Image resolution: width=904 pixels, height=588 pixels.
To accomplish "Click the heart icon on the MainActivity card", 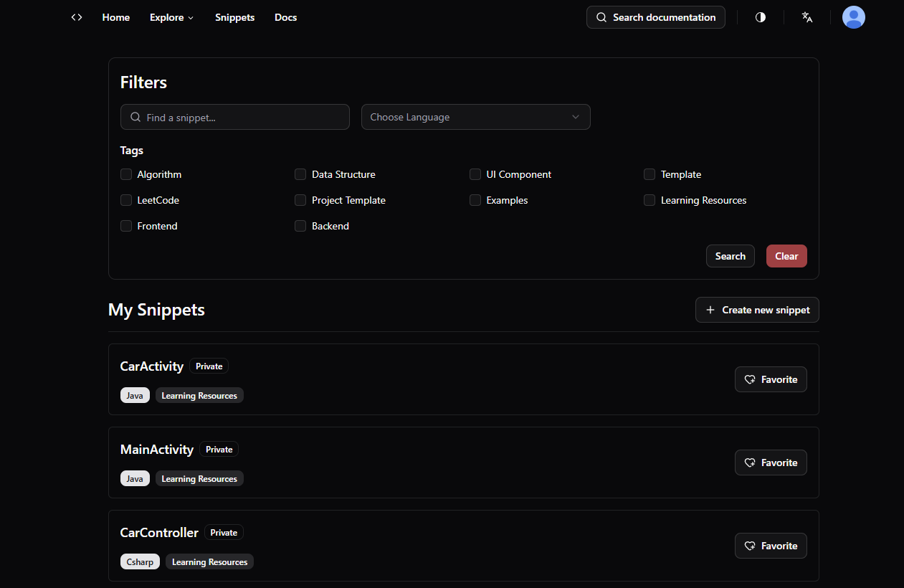I will point(750,463).
